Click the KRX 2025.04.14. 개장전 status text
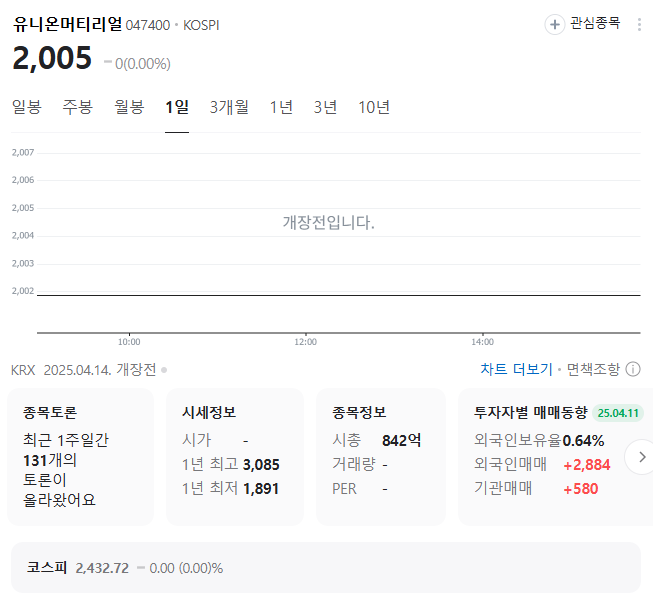The height and width of the screenshot is (599, 653). (84, 369)
